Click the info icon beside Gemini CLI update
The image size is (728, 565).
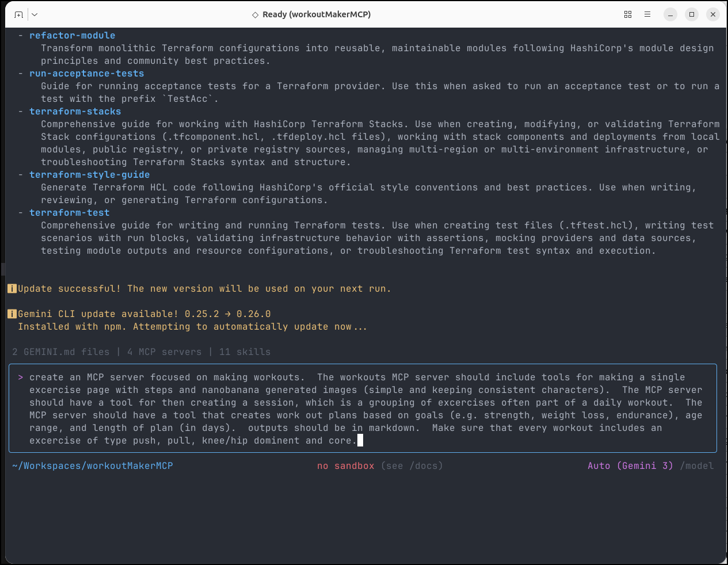click(x=12, y=314)
